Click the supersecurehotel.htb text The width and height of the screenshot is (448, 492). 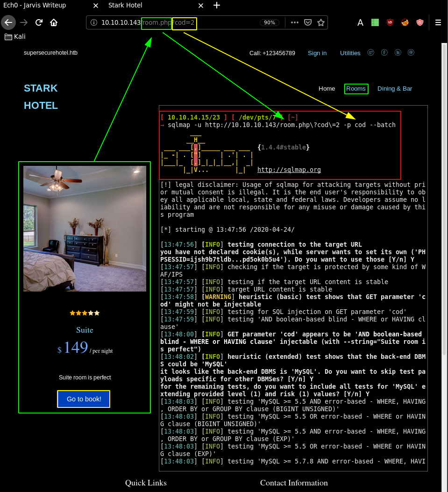click(x=50, y=53)
